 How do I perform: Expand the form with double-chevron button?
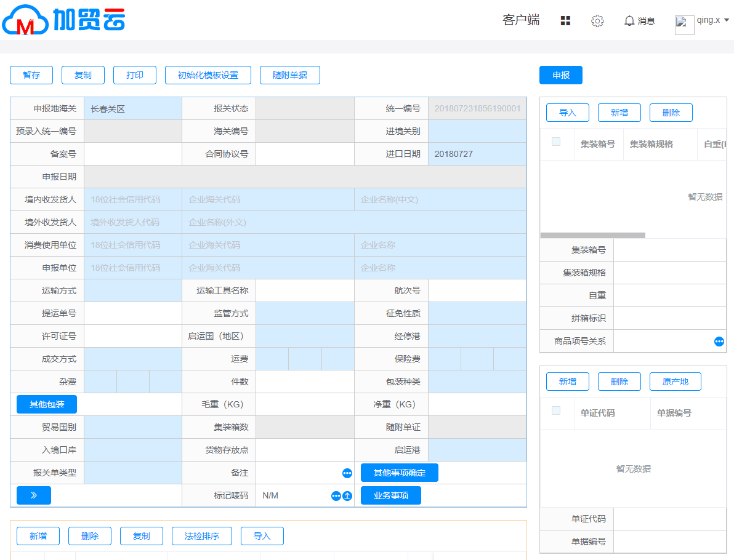(x=33, y=495)
